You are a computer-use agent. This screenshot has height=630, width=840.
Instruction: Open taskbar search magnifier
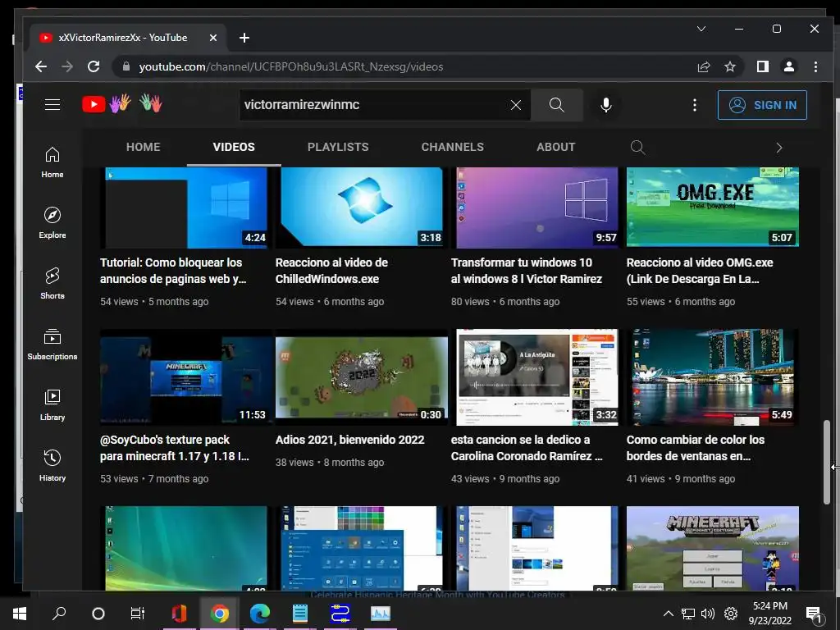(59, 614)
